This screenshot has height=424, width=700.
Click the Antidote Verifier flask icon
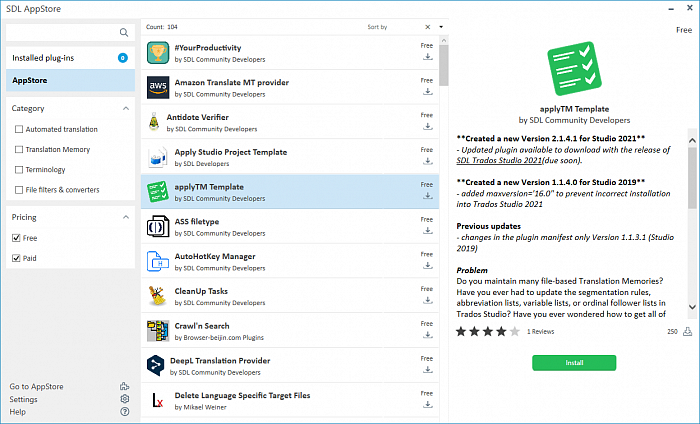[x=154, y=122]
